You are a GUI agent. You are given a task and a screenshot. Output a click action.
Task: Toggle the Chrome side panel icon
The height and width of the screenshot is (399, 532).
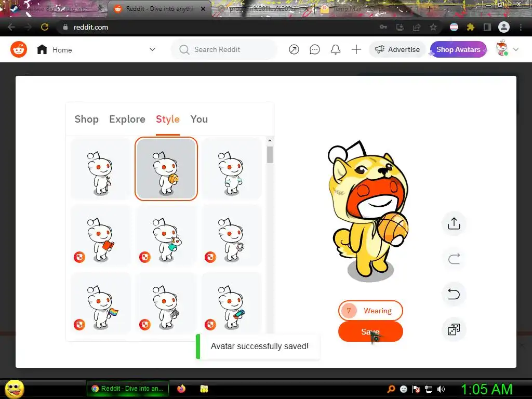coord(487,27)
